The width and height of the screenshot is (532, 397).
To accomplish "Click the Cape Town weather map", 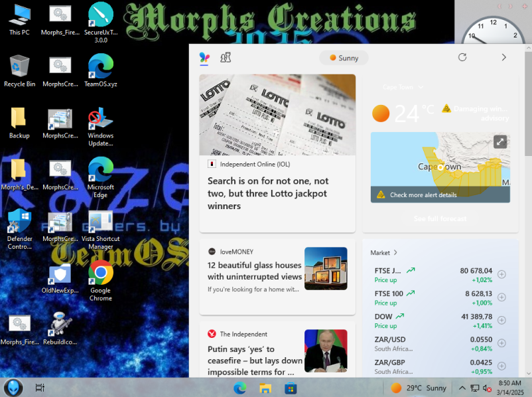I will point(440,167).
